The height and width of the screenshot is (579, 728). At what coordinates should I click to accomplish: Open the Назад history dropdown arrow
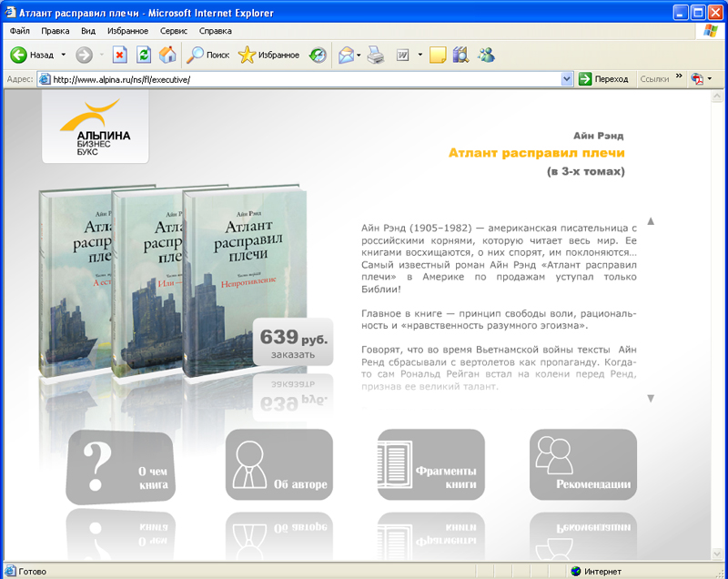click(x=64, y=55)
